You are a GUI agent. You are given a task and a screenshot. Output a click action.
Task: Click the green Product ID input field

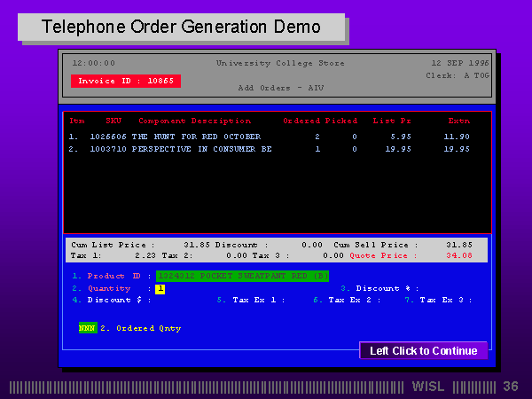242,276
